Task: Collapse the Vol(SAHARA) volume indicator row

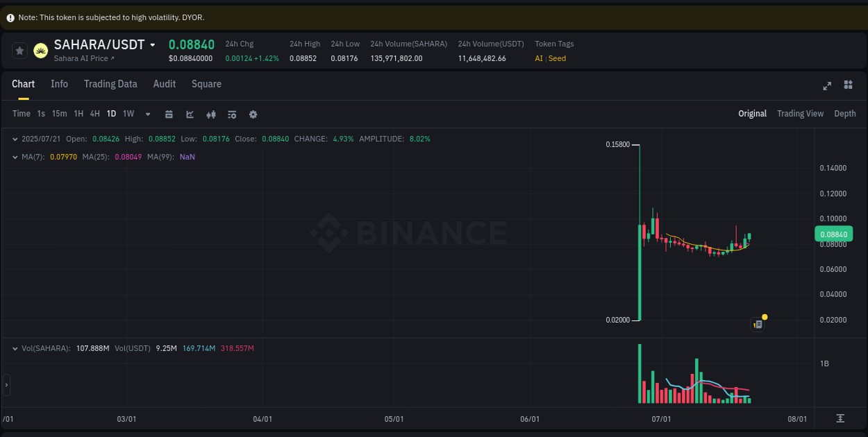Action: 15,348
